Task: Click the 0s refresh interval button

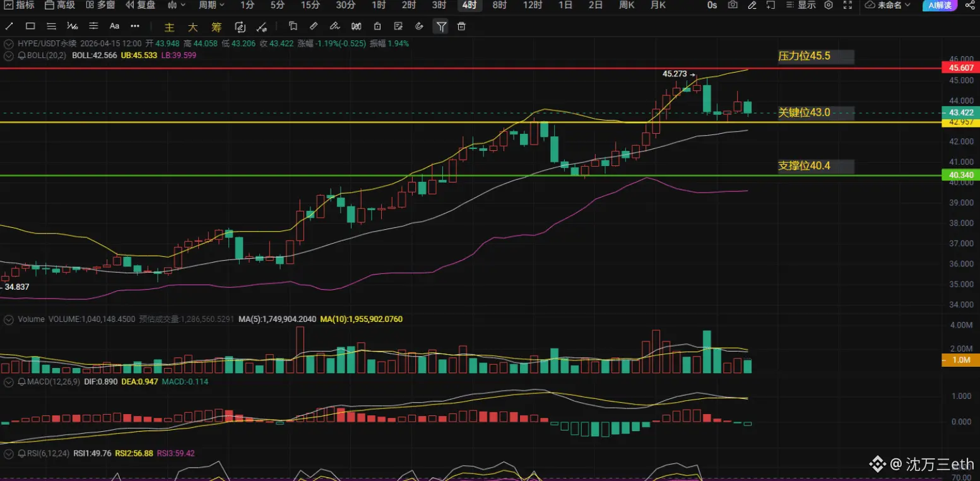Action: point(712,5)
